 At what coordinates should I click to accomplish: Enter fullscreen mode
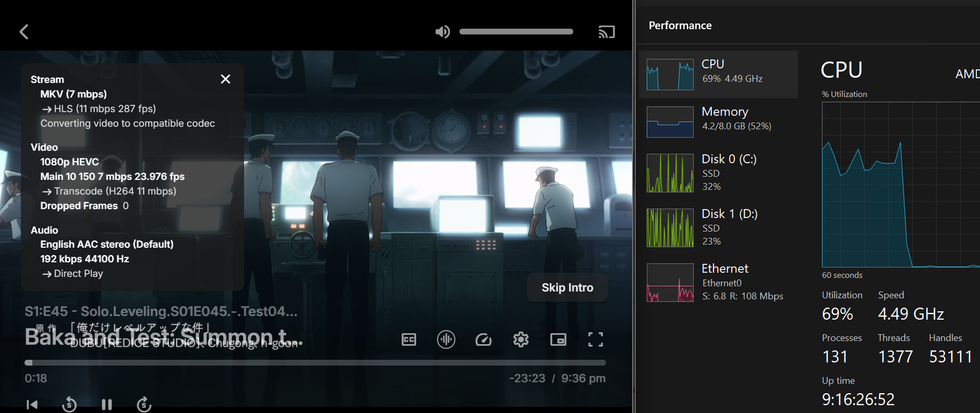coord(596,340)
